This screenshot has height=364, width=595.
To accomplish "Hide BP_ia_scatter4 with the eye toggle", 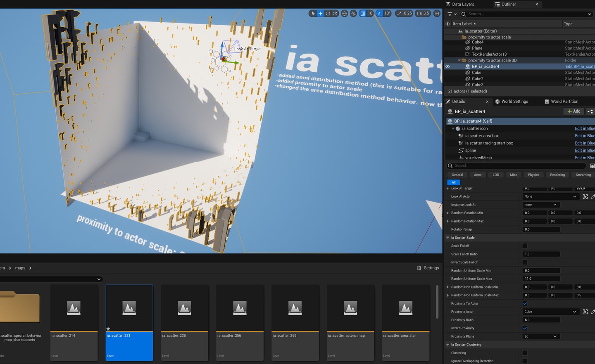I will tap(447, 66).
